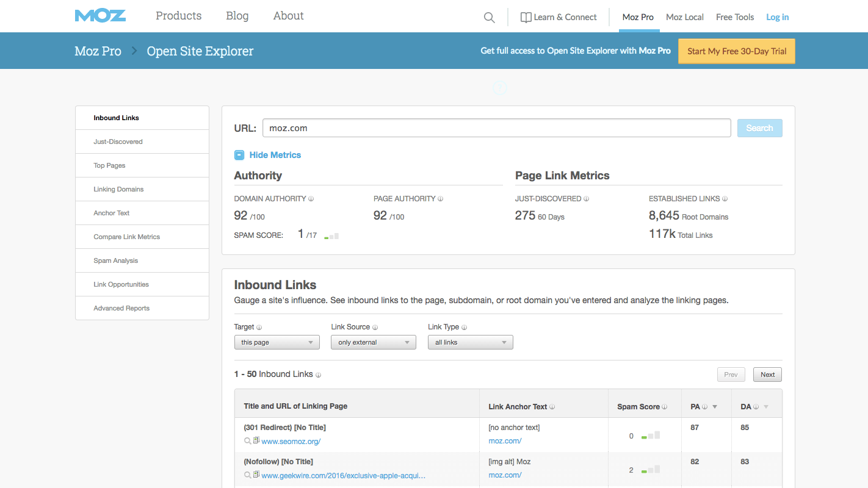Screen dimensions: 868x488
Task: Open Compare Link Metrics in the sidebar
Action: coord(142,237)
